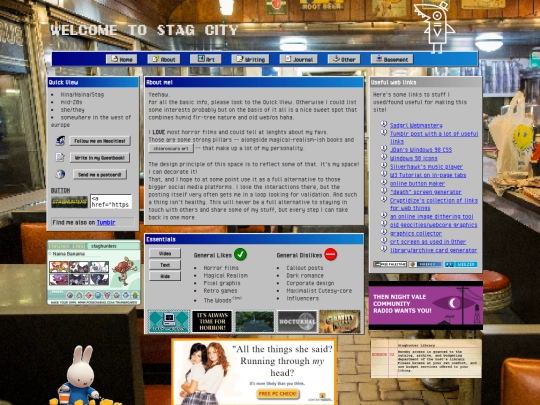Click the Staghunters site button badge

tap(69, 202)
